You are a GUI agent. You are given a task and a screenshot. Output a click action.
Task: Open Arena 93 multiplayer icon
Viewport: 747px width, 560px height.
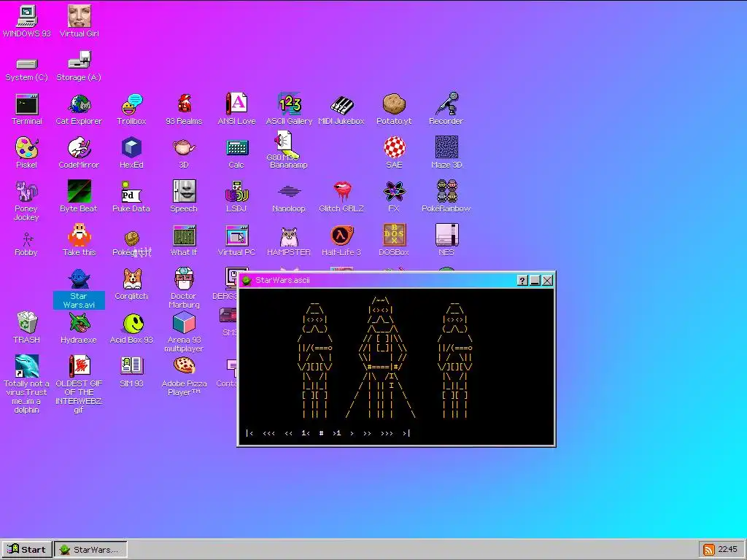coord(184,332)
